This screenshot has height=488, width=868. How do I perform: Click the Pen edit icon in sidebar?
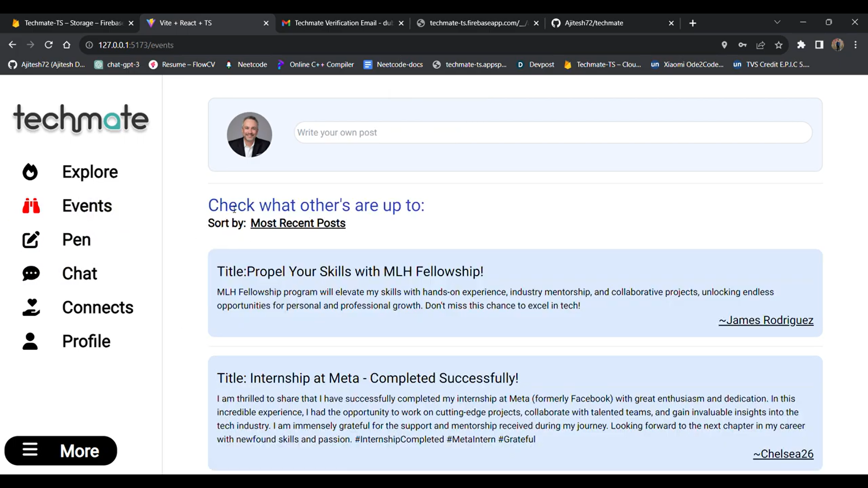tap(31, 240)
